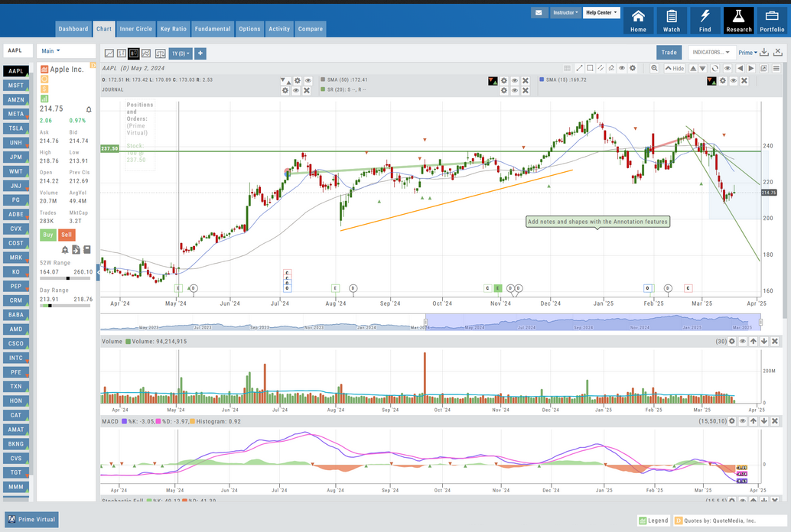
Task: Move upper indicators up with triangle
Action: (693, 68)
